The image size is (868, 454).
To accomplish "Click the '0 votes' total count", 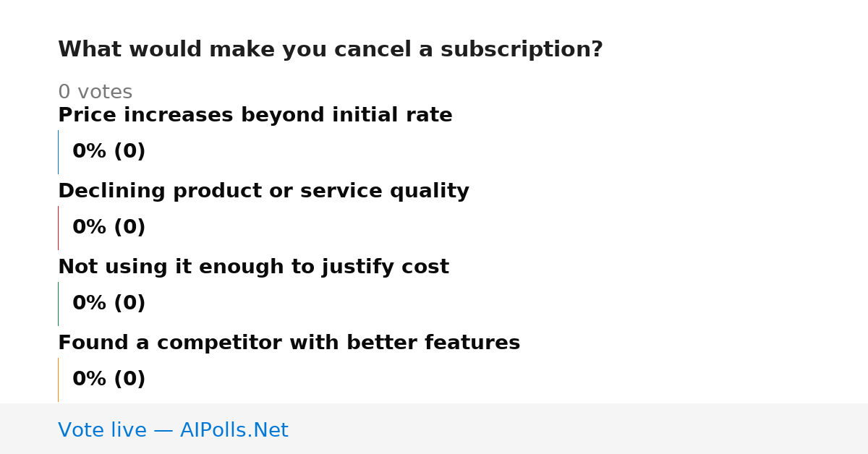I will point(95,93).
